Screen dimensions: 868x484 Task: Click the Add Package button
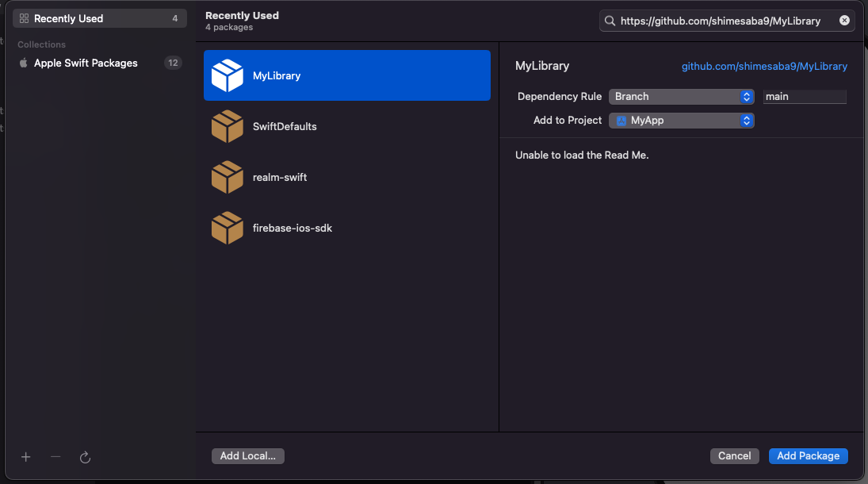pyautogui.click(x=809, y=455)
